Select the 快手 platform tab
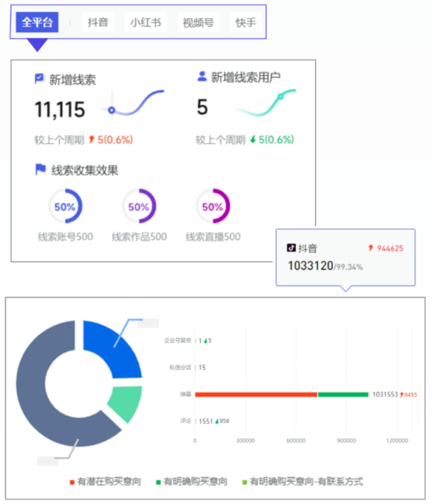 click(245, 22)
